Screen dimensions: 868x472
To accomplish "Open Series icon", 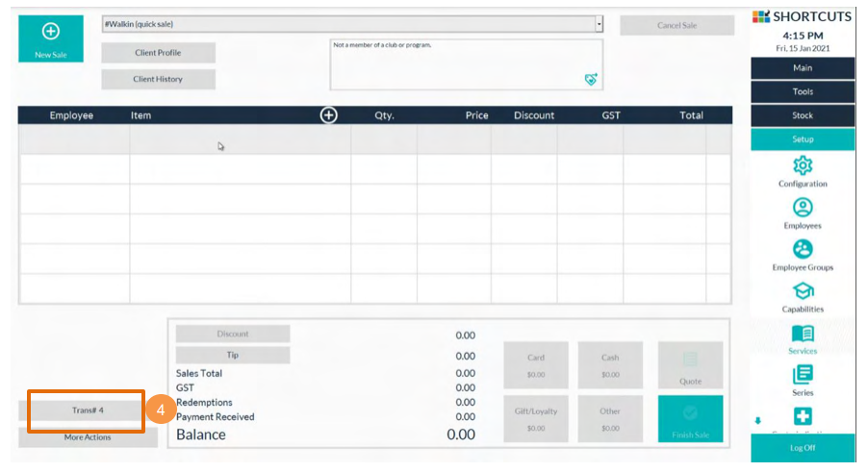I will [803, 375].
